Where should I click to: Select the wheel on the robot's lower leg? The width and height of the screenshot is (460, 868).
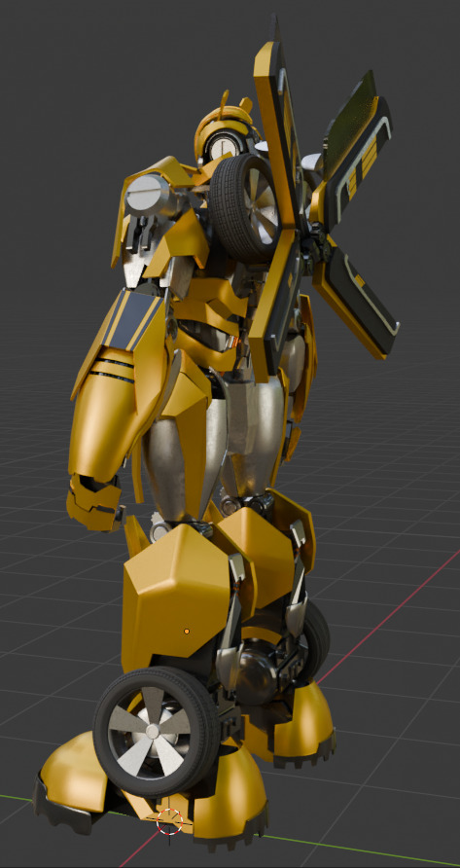(x=155, y=731)
